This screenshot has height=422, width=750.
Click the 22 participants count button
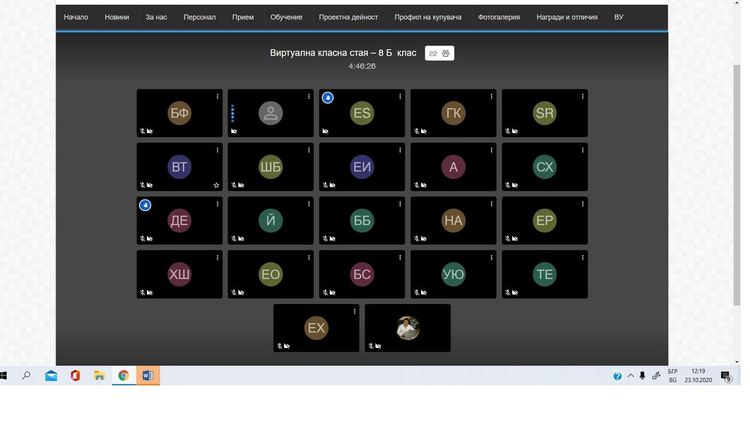coord(439,53)
